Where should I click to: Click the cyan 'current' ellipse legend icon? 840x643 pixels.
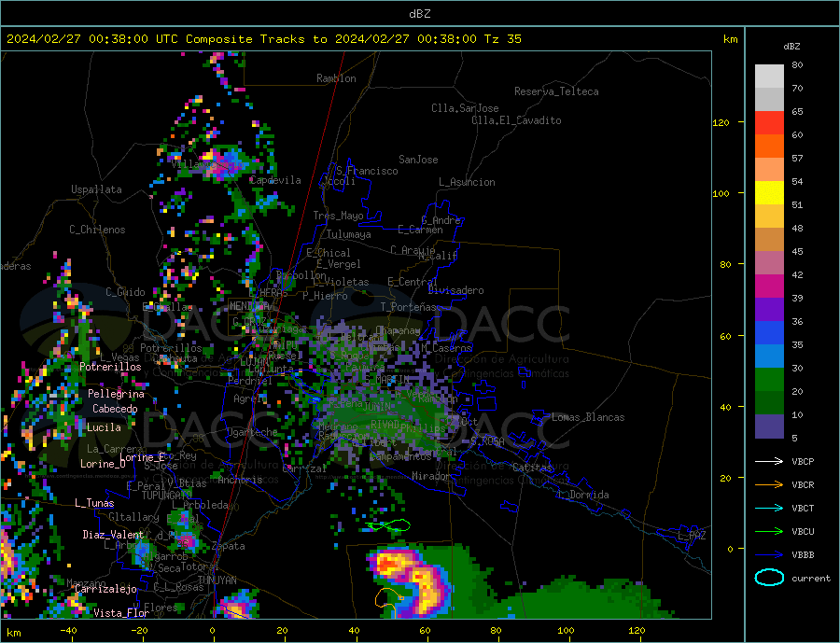click(769, 578)
